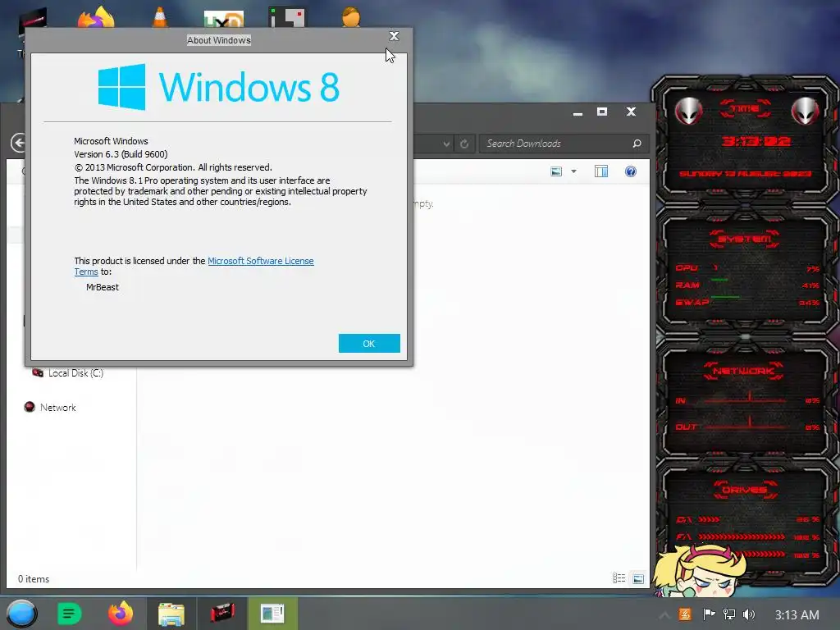Image resolution: width=840 pixels, height=630 pixels.
Task: Minimize the Explorer window
Action: (577, 112)
